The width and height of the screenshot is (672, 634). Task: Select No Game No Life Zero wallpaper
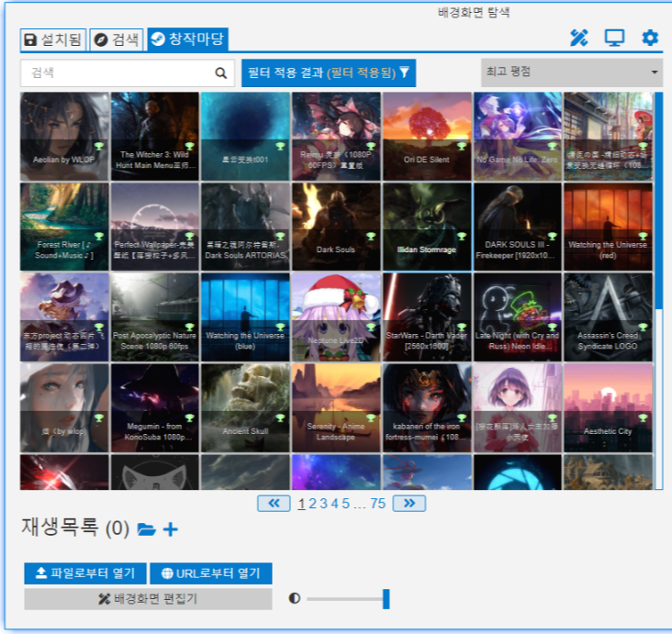517,136
